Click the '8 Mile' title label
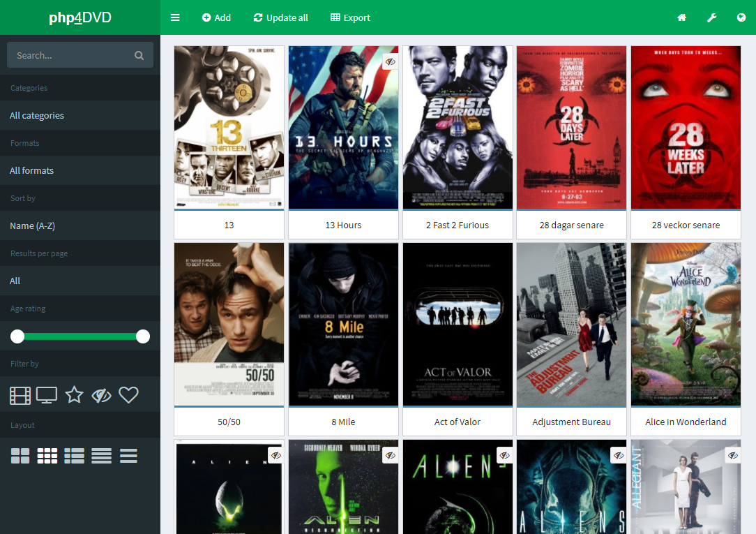This screenshot has height=534, width=756. tap(343, 422)
